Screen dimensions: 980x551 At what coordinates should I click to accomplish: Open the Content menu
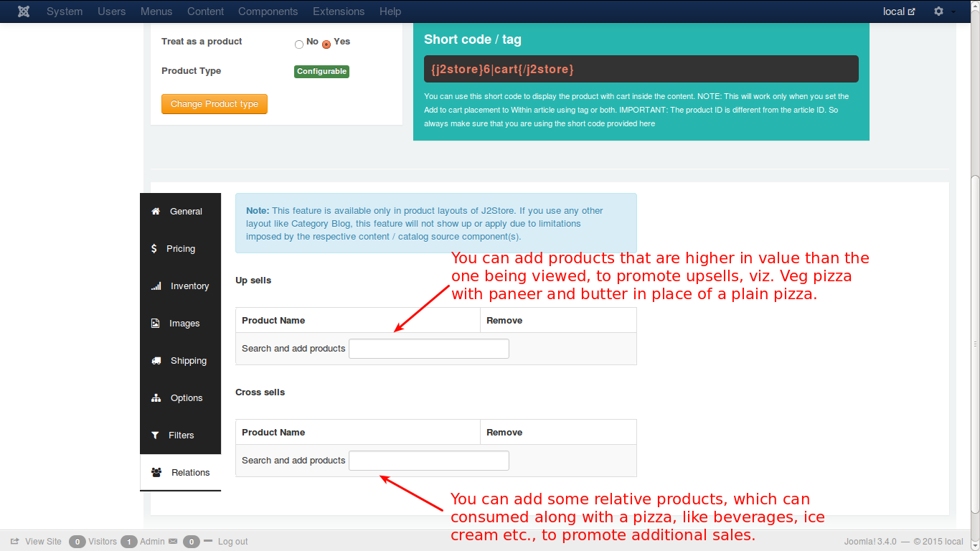[206, 11]
